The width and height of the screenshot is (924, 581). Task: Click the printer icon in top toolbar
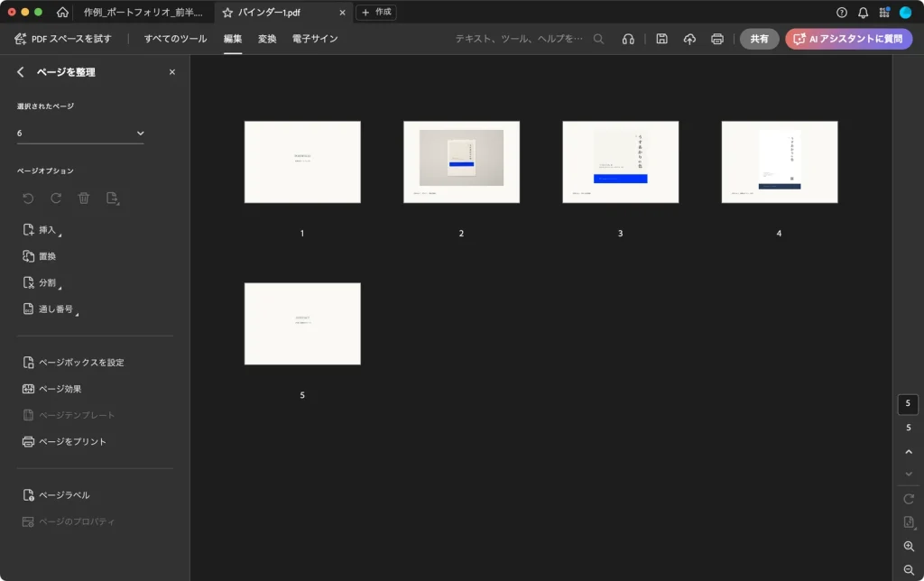pyautogui.click(x=717, y=39)
